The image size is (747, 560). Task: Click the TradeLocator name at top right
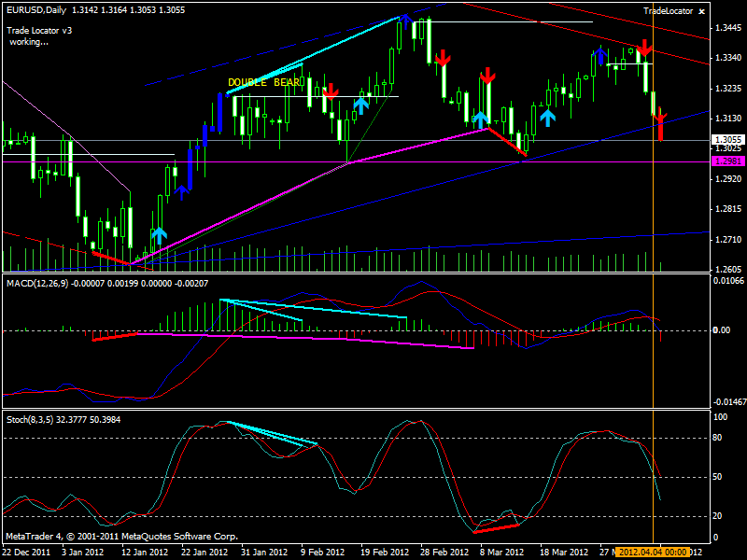coord(668,11)
